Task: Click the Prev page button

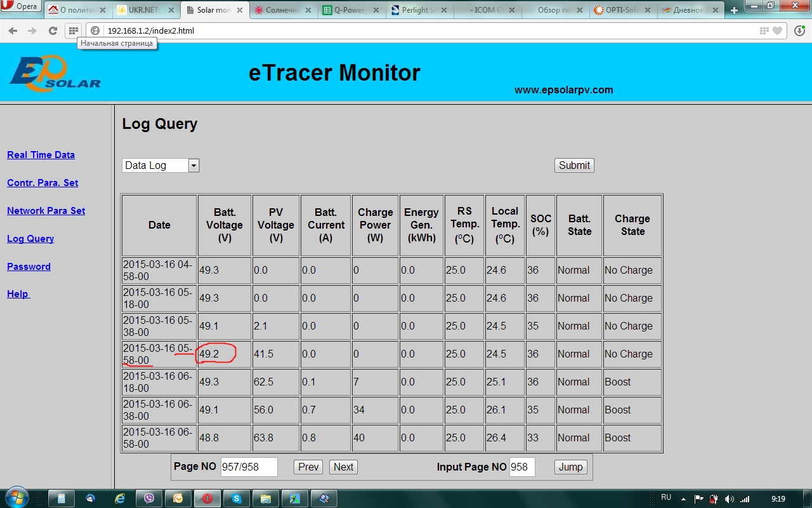Action: (x=308, y=467)
